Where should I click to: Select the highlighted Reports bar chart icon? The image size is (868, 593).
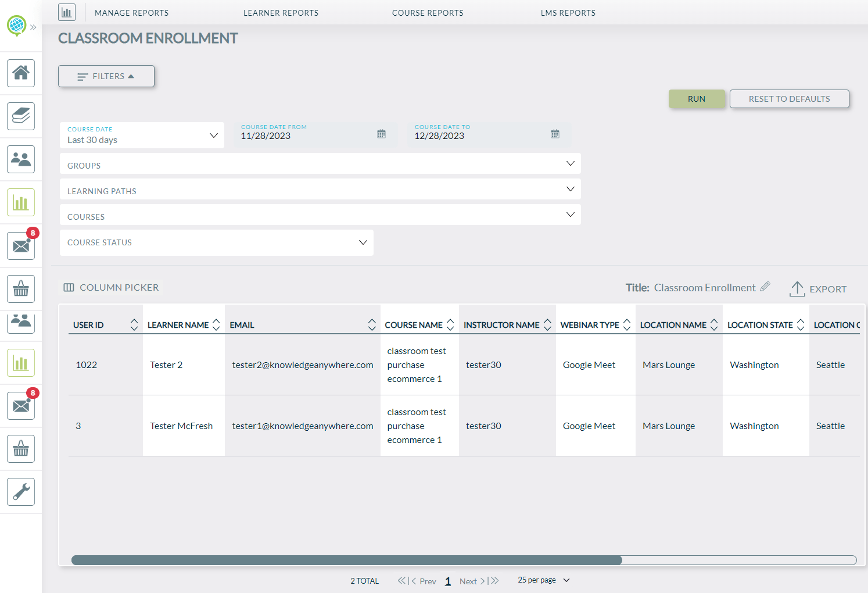point(20,202)
